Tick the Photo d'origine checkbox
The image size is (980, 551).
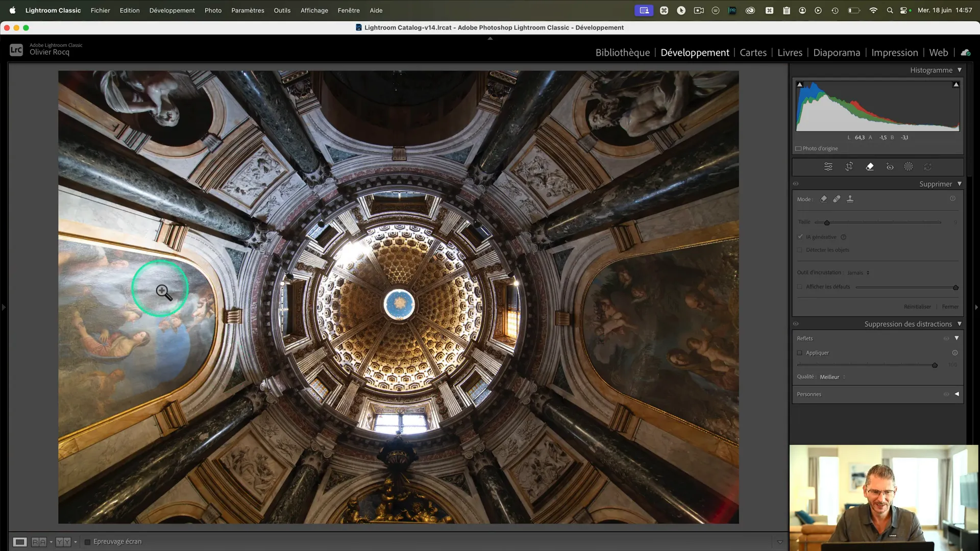pyautogui.click(x=798, y=149)
